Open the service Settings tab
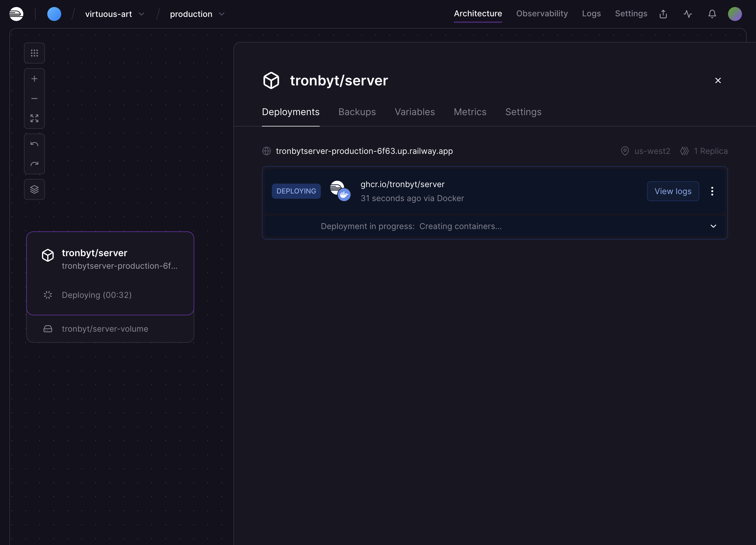This screenshot has height=545, width=756. click(523, 112)
